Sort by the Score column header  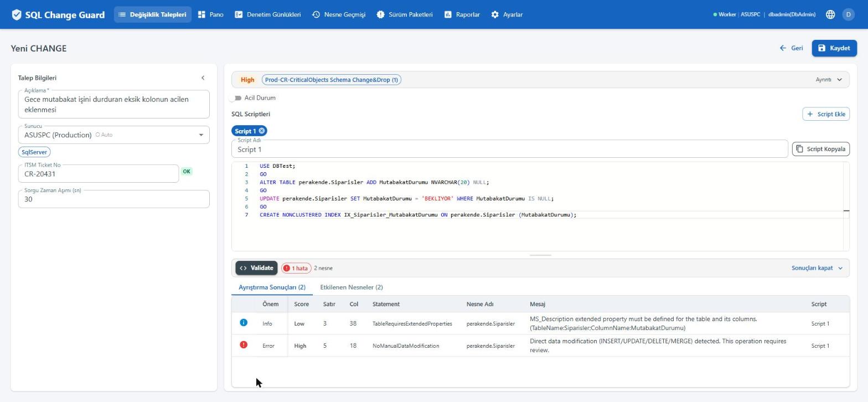pos(302,304)
